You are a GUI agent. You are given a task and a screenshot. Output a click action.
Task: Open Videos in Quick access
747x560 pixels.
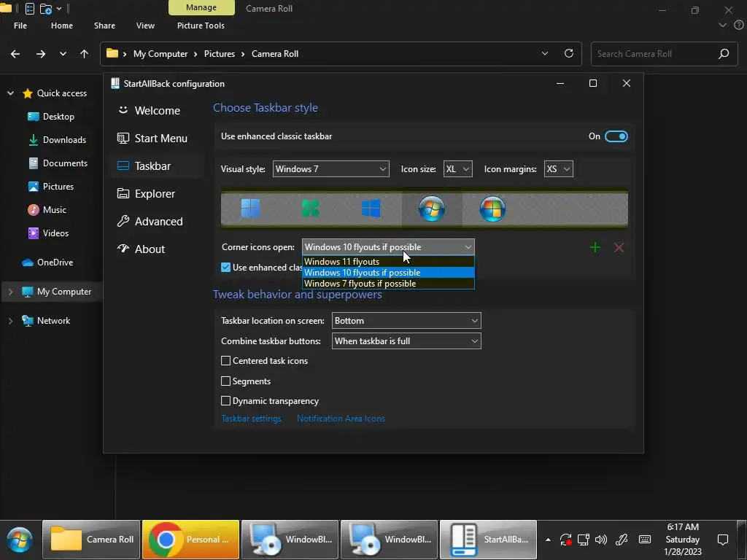pyautogui.click(x=55, y=233)
